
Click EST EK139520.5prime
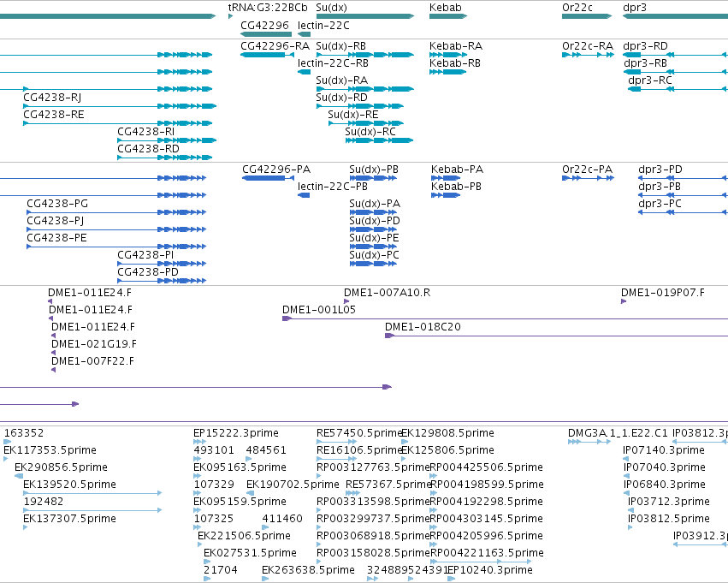click(69, 485)
